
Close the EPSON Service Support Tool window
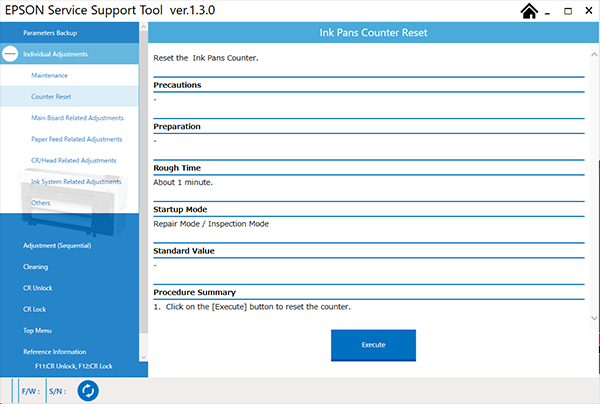point(589,11)
